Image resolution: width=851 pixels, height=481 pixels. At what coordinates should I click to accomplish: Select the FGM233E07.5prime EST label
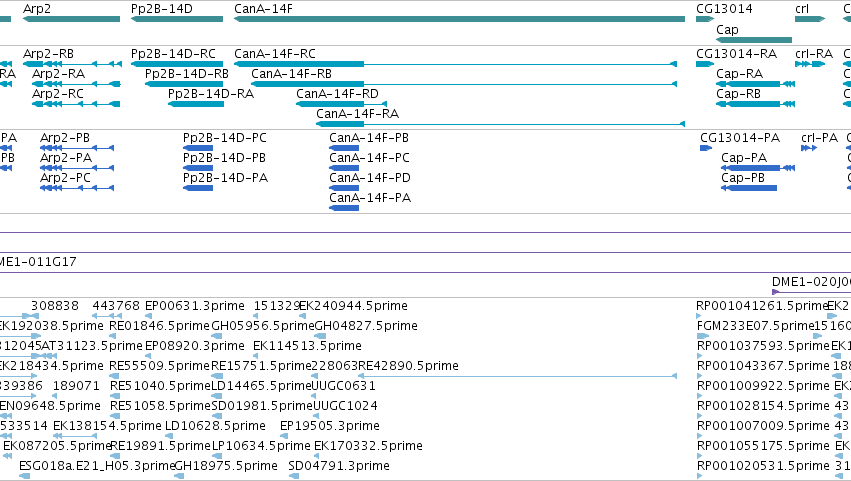(754, 326)
